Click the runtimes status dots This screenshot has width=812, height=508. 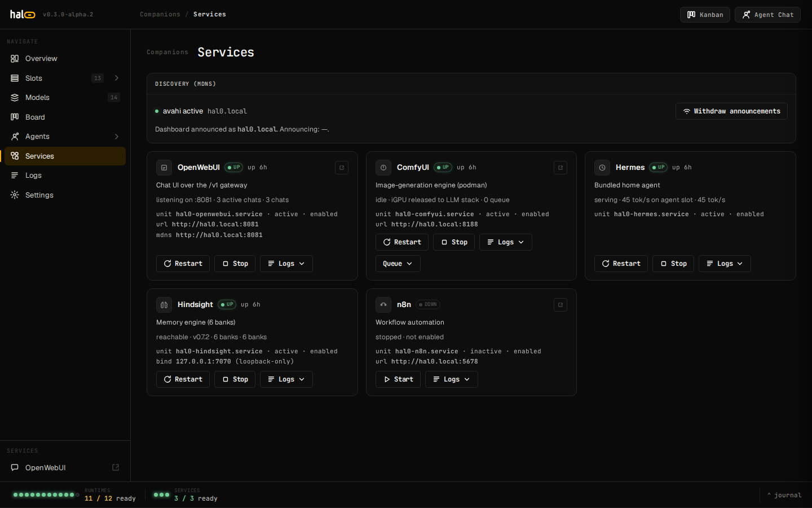[46, 495]
